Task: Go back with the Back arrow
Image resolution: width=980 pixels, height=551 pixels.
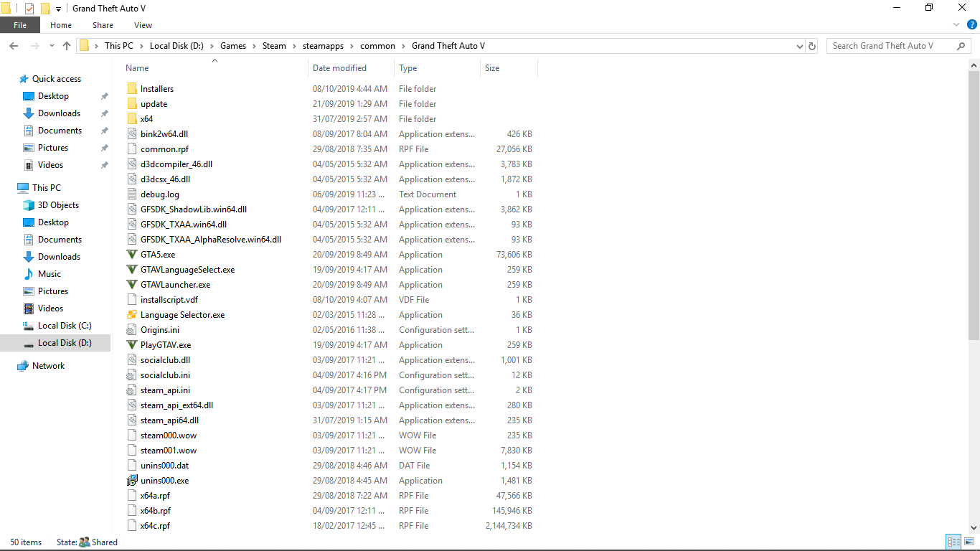Action: (x=14, y=46)
